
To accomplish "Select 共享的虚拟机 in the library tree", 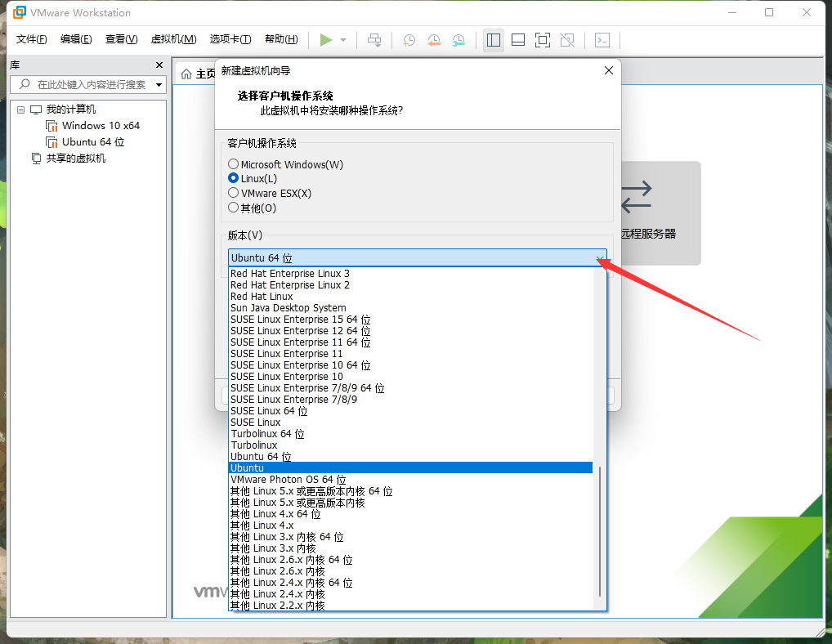I will [x=76, y=159].
